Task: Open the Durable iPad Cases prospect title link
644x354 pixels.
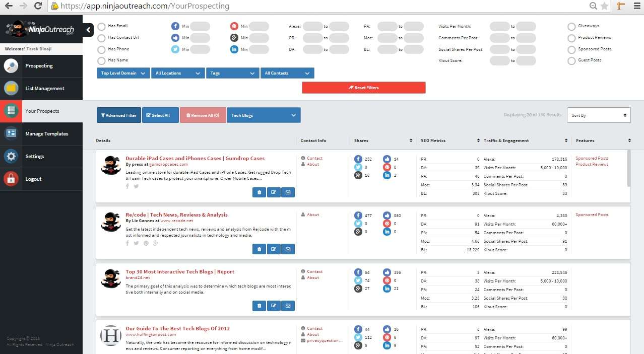Action: pos(195,158)
